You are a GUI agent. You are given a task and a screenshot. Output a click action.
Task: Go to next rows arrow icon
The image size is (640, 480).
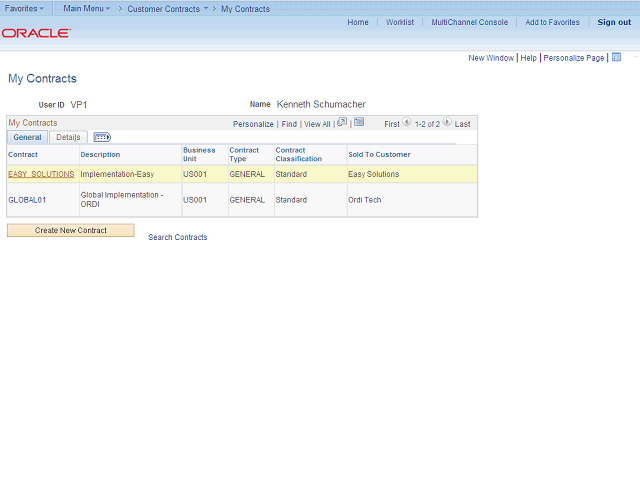[x=447, y=122]
